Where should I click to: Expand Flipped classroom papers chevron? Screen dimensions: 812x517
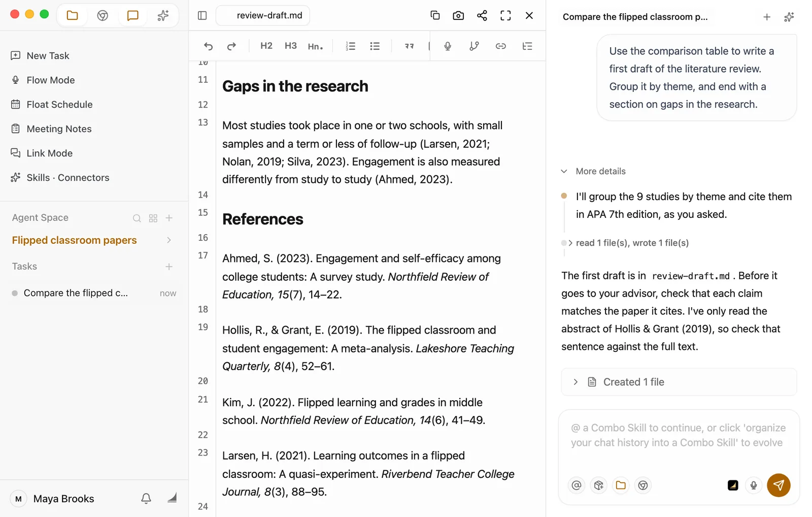(169, 240)
